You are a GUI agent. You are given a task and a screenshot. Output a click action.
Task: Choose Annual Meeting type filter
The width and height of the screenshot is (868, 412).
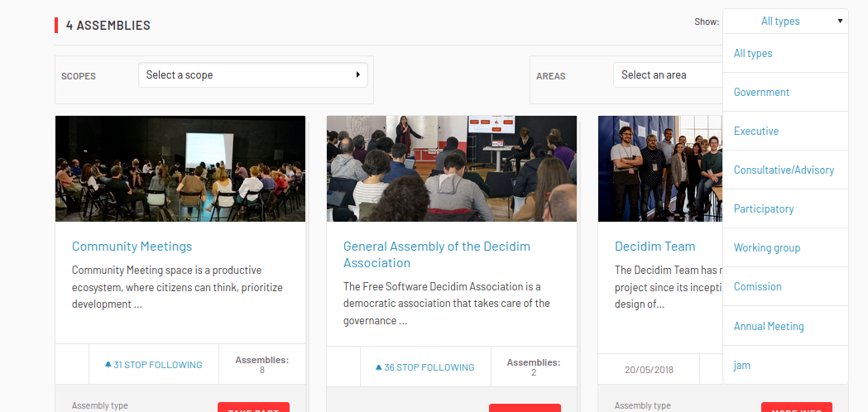click(x=769, y=326)
